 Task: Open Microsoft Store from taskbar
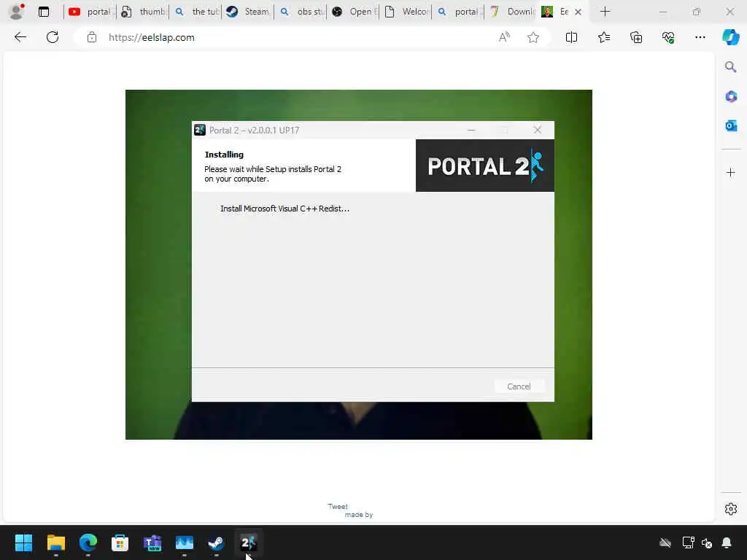tap(120, 542)
